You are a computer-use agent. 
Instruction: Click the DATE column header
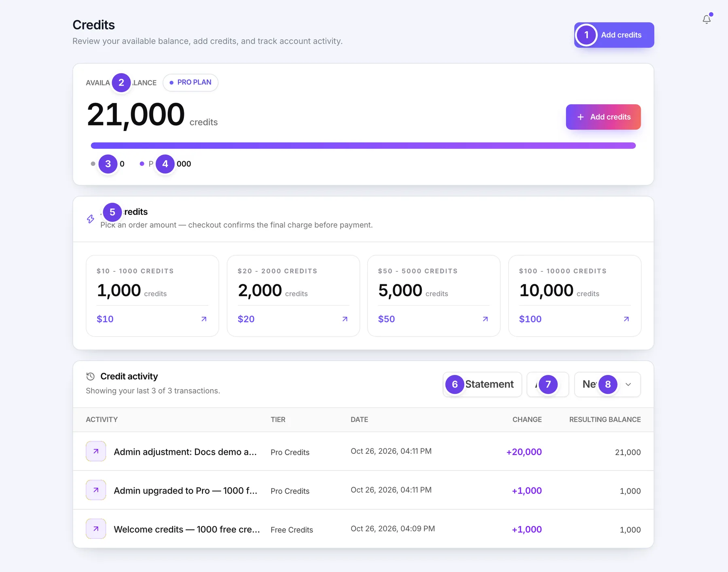(359, 419)
